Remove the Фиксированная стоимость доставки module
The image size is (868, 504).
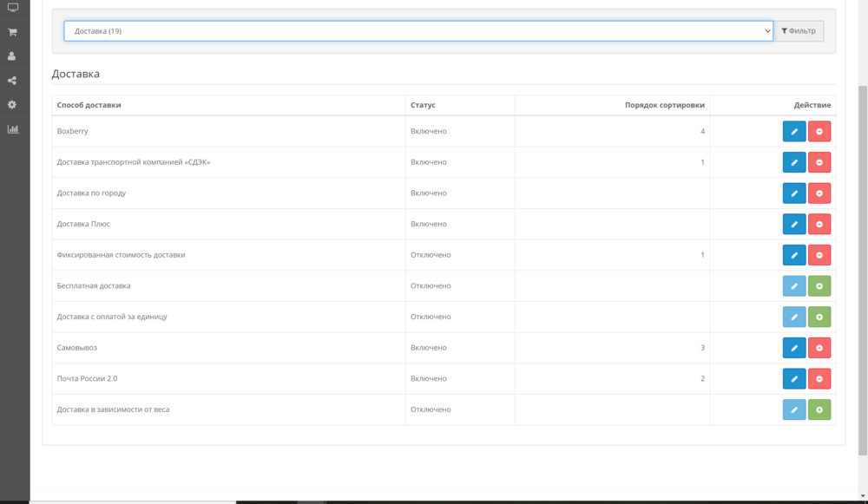pos(819,255)
